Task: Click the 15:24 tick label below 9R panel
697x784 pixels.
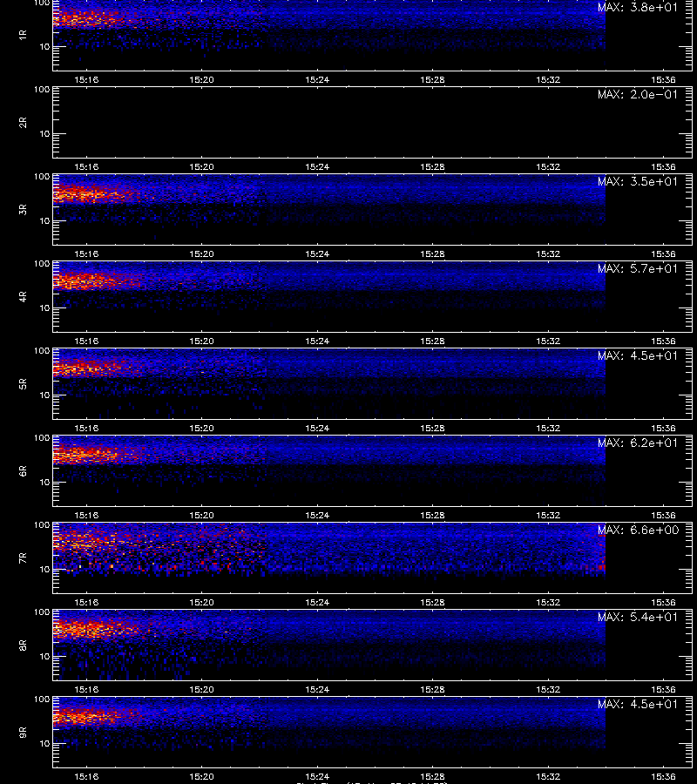Action: [317, 776]
